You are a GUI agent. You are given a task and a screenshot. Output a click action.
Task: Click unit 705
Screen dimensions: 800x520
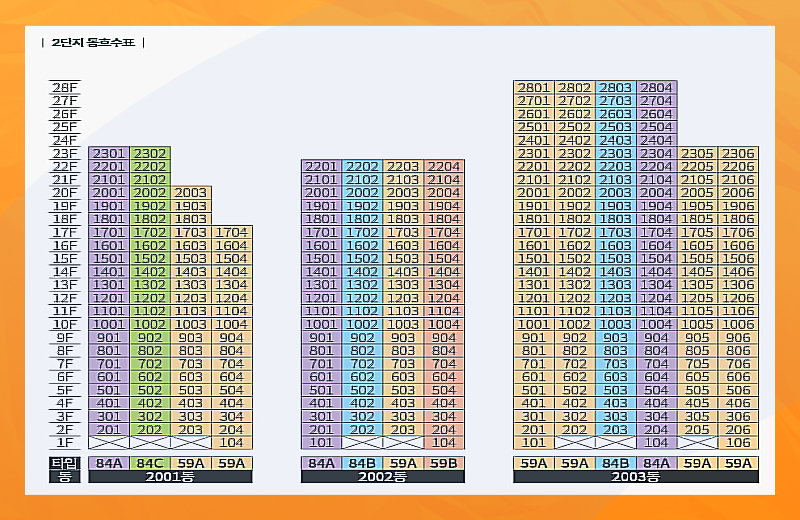(x=697, y=363)
